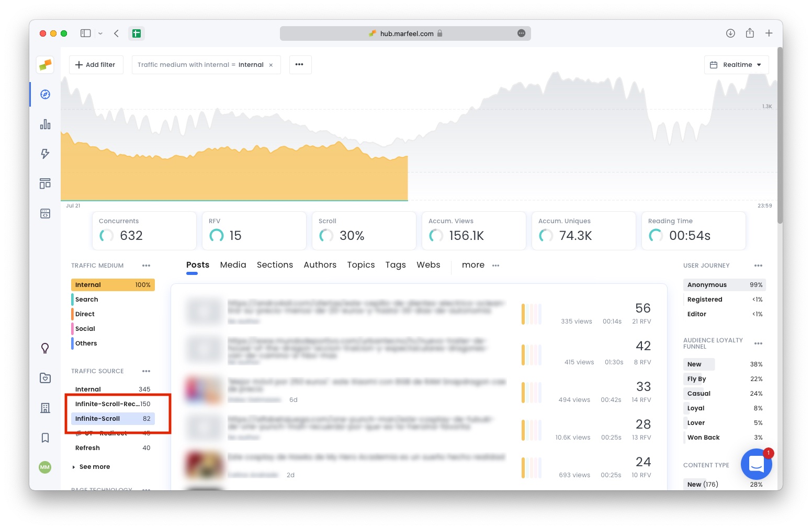The width and height of the screenshot is (812, 529).
Task: Open the Marfeel logo at sidebar top
Action: click(45, 65)
